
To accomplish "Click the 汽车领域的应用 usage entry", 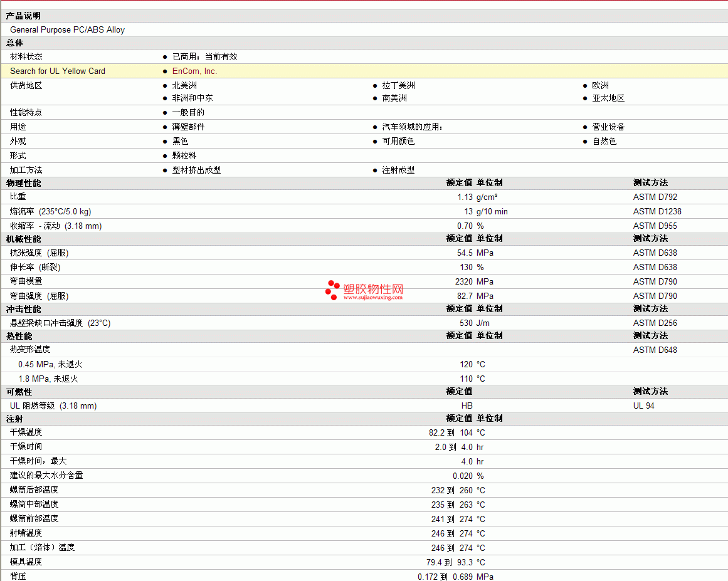I will point(412,127).
